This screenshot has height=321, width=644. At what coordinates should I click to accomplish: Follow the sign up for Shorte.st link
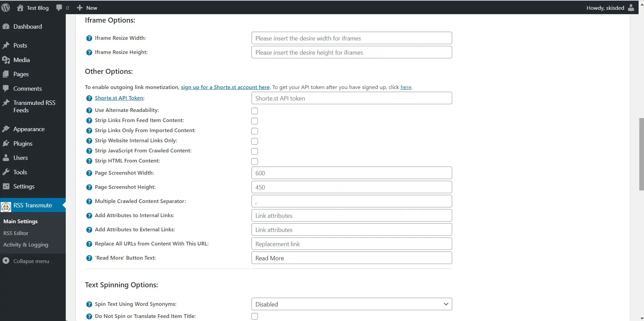[x=226, y=87]
